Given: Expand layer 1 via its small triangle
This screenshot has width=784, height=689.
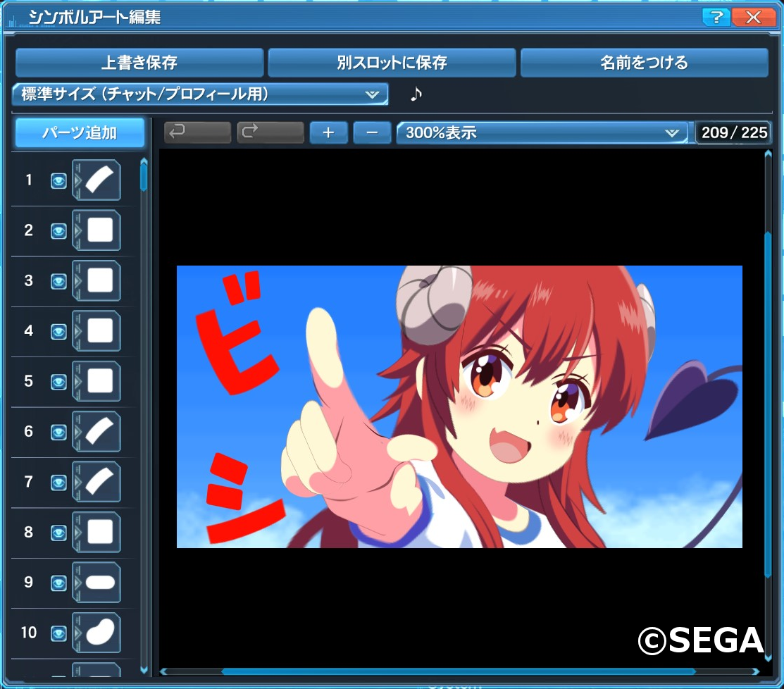Looking at the screenshot, I should (x=77, y=180).
